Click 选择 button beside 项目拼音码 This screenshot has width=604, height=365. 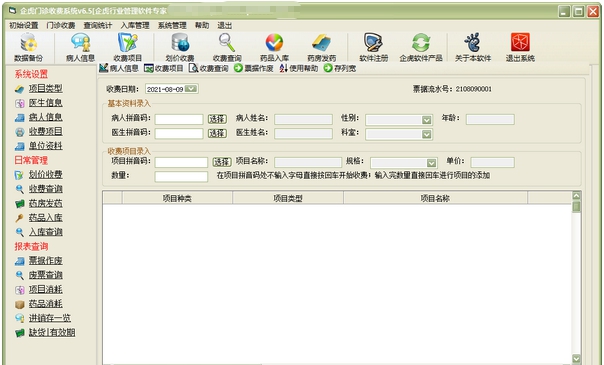click(x=222, y=162)
